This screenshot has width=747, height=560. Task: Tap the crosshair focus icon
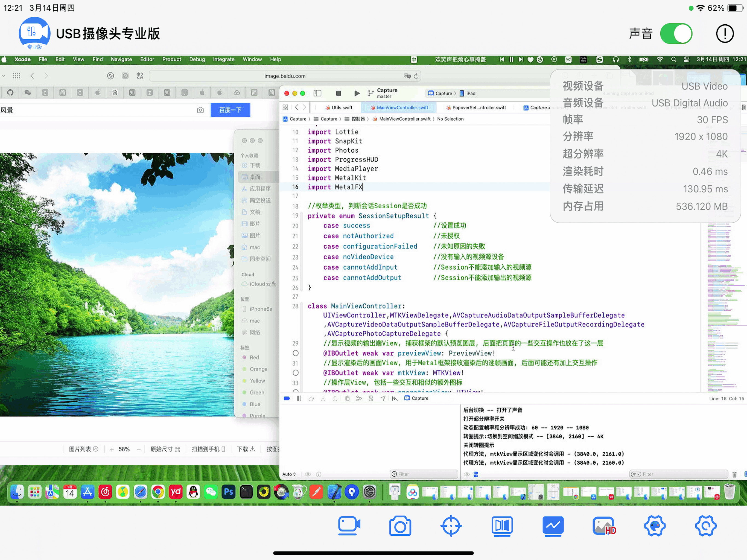point(451,526)
